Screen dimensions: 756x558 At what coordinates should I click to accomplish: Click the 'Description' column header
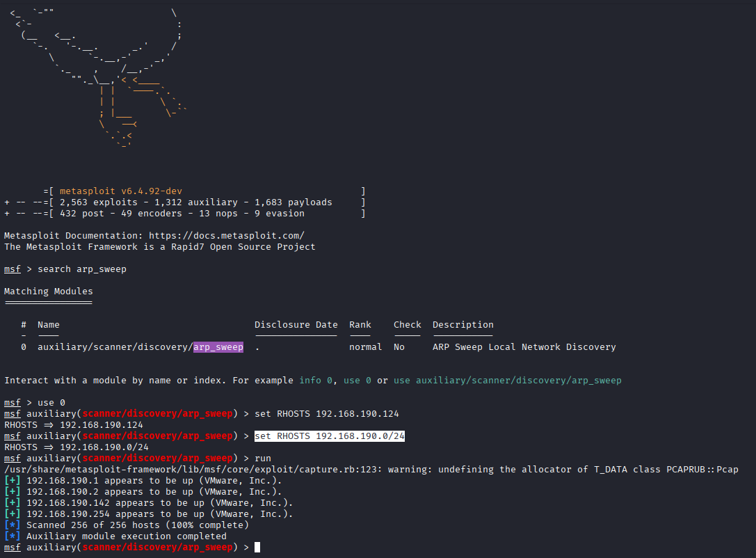pos(463,325)
